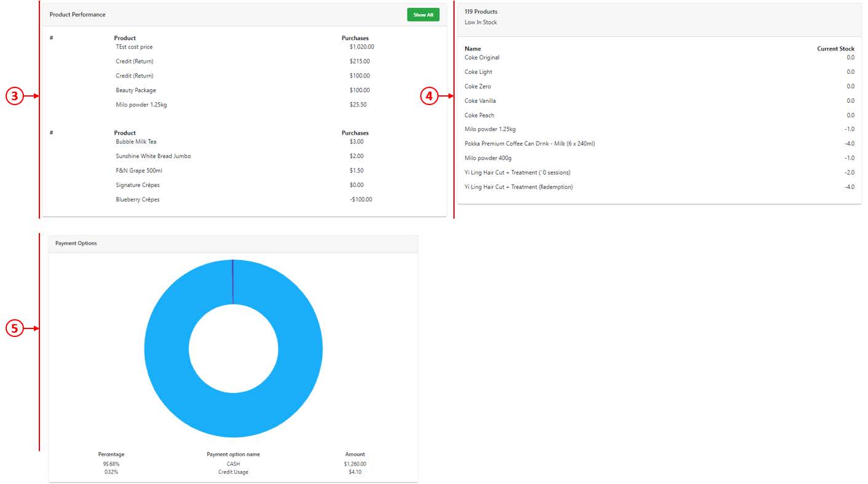Click the $1,260.00 amount value
Screen dimensions: 868x484
355,464
